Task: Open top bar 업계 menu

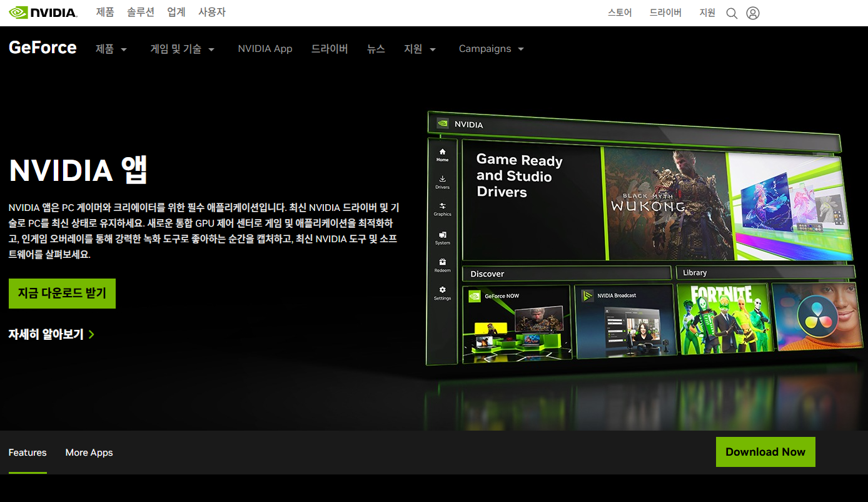Action: tap(176, 13)
